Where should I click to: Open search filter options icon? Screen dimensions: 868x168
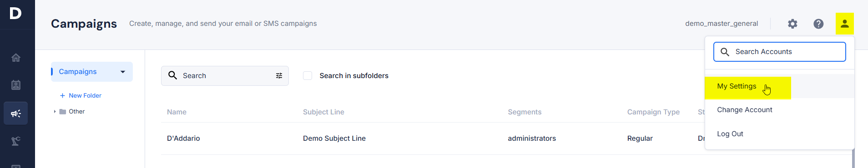point(279,76)
